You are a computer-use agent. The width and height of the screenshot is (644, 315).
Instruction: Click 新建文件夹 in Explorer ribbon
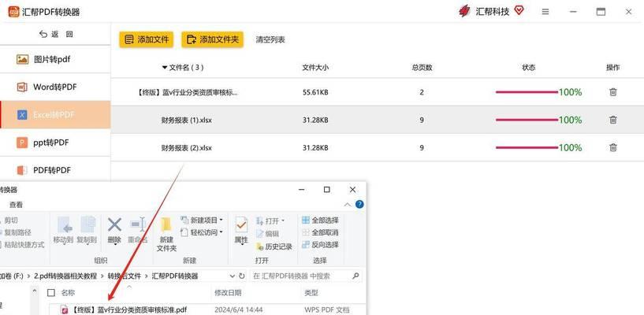[x=167, y=234]
